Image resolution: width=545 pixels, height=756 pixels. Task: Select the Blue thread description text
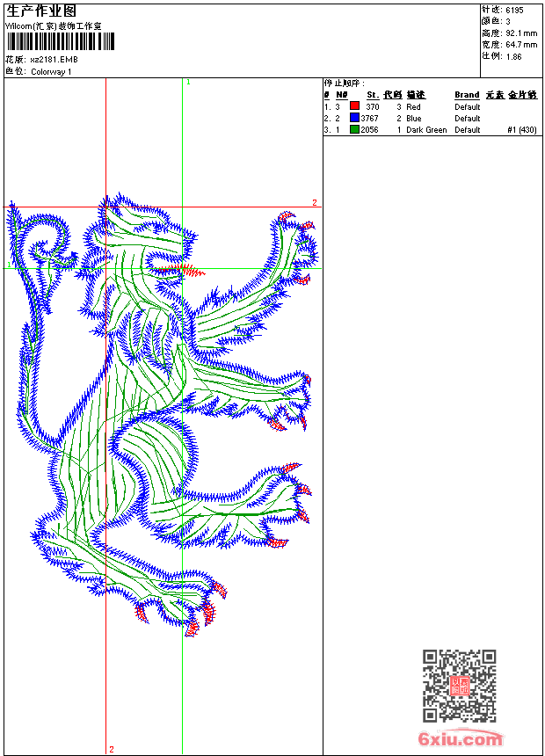[414, 119]
